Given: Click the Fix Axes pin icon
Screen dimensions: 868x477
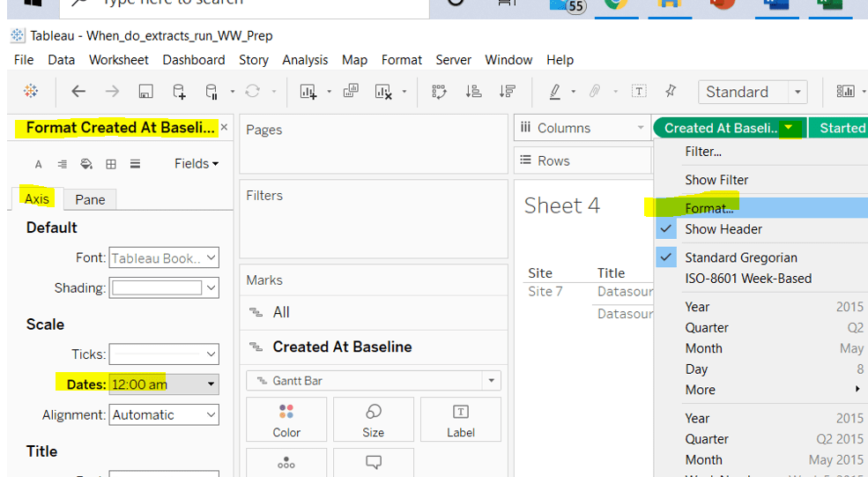Looking at the screenshot, I should [671, 92].
